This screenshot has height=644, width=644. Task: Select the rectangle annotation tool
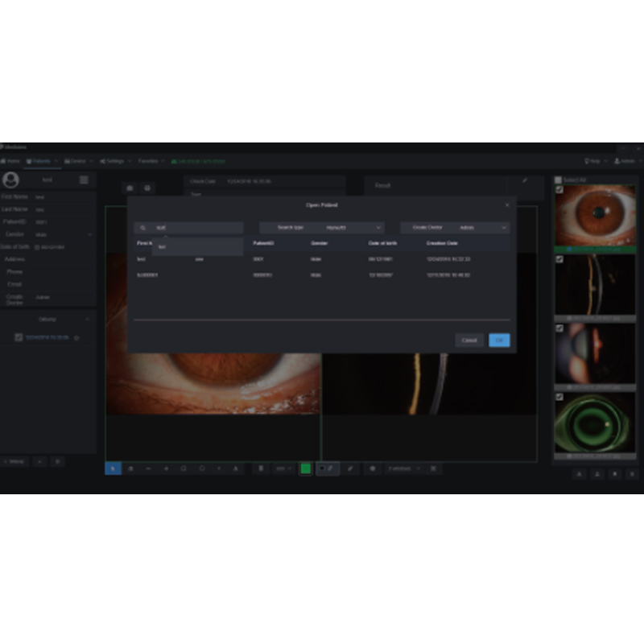coord(184,468)
